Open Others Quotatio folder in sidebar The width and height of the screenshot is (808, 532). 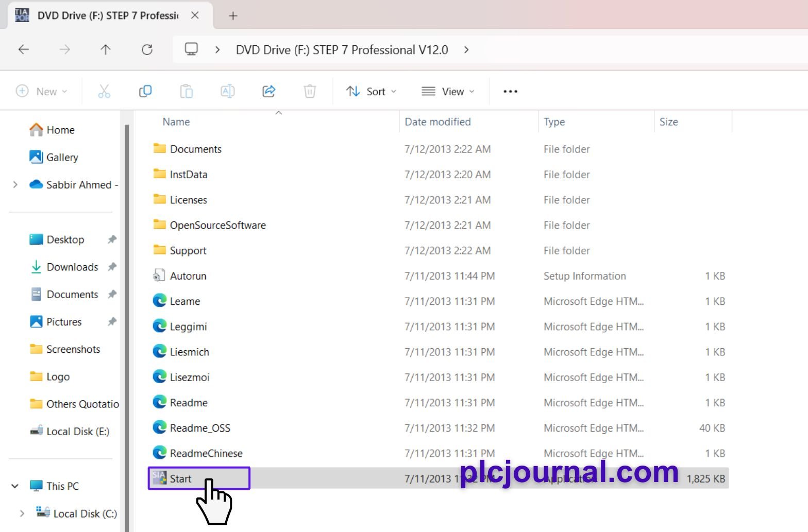tap(74, 404)
